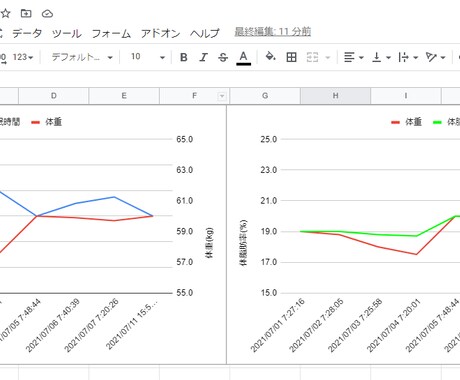The width and height of the screenshot is (460, 380).
Task: Open the text color picker
Action: (244, 58)
